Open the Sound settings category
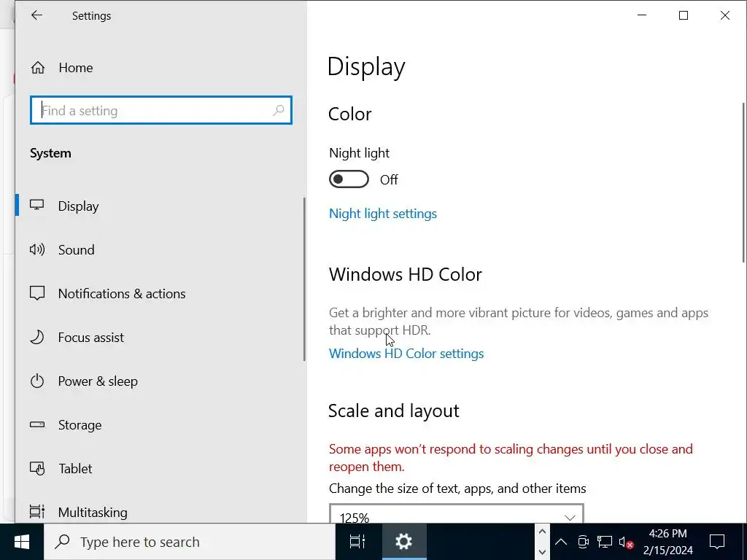Screen dimensions: 747x560 [161, 249]
